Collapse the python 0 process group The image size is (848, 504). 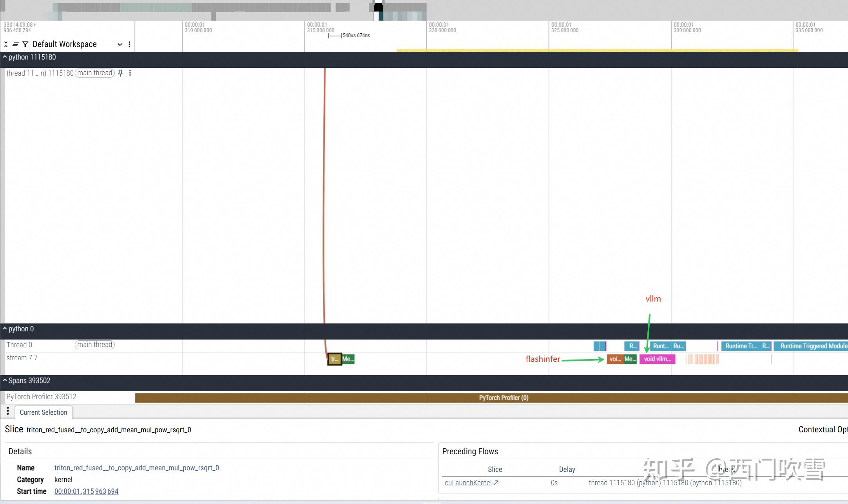coord(5,329)
